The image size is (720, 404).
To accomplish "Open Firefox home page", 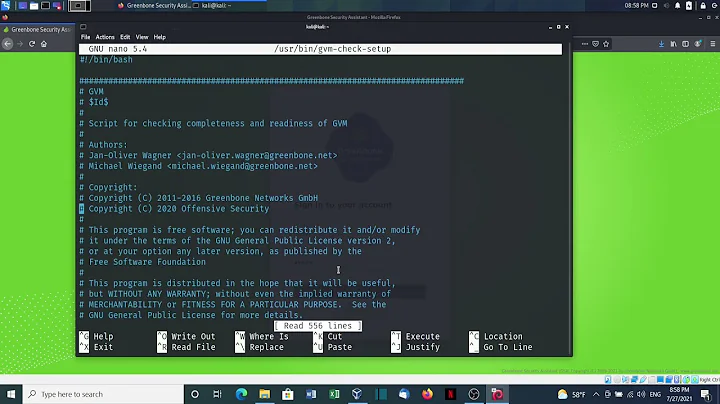I will [44, 44].
